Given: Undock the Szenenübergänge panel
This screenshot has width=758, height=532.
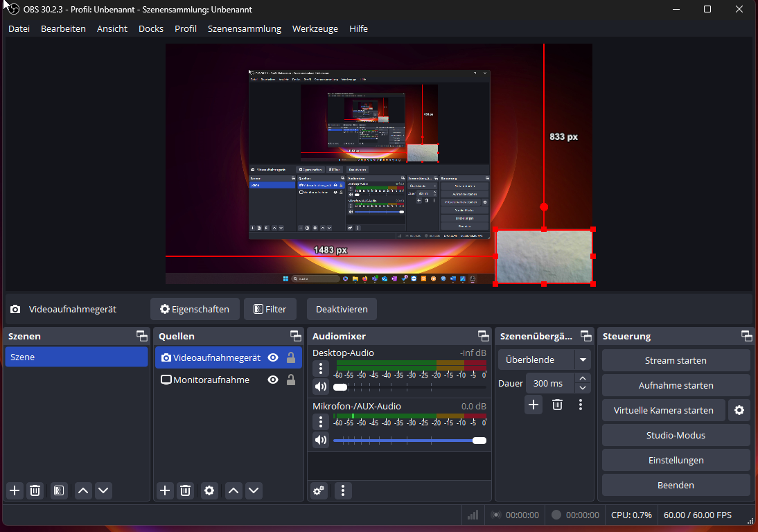Looking at the screenshot, I should pyautogui.click(x=585, y=336).
